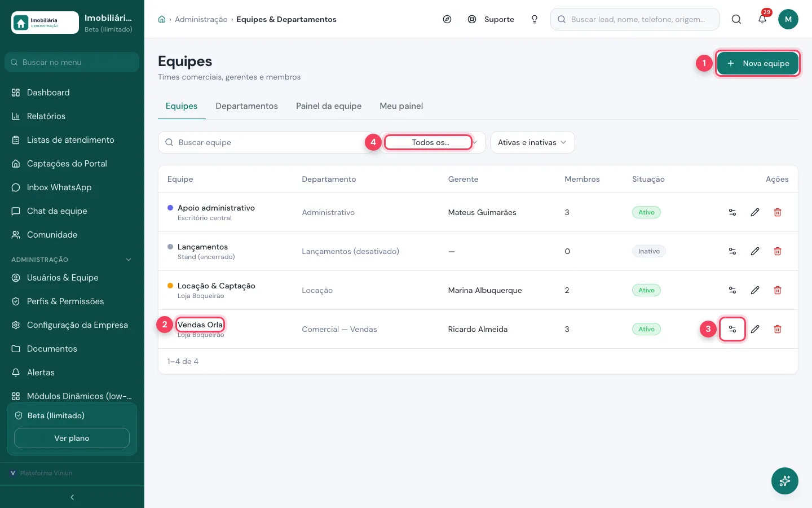The width and height of the screenshot is (812, 508).
Task: Open Perfis & Permissões in sidebar
Action: (72, 301)
